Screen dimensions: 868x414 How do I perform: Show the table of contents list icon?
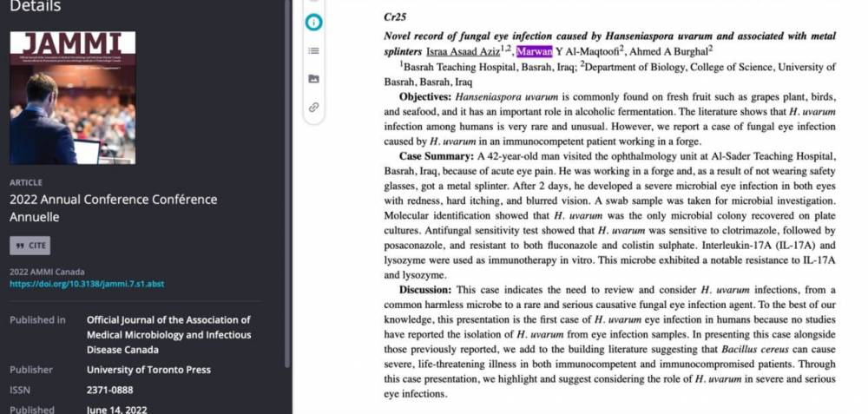[x=313, y=51]
